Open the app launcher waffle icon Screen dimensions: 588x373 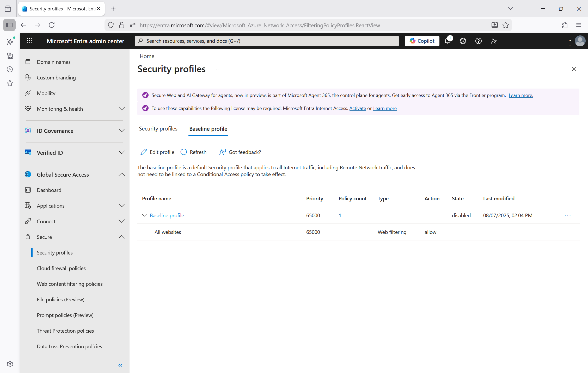point(29,41)
